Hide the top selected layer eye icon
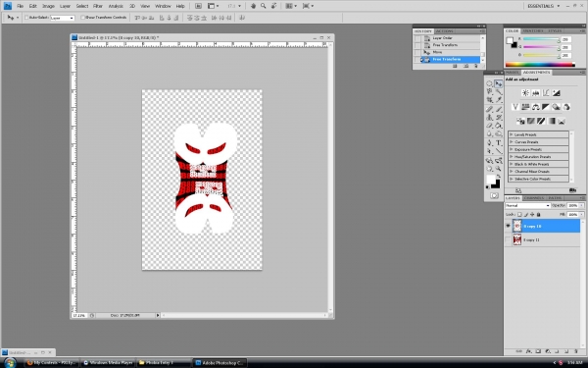The width and height of the screenshot is (588, 368). pos(508,226)
